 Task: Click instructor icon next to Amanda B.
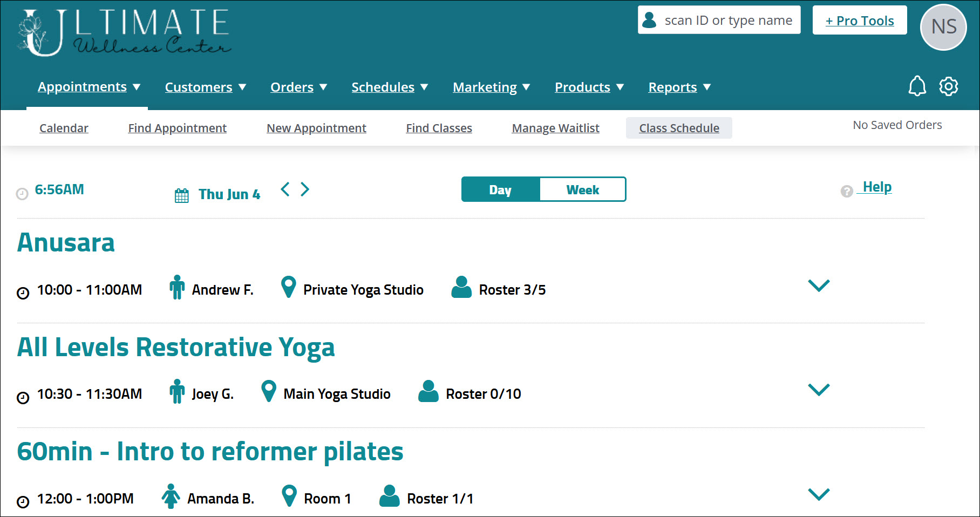171,496
